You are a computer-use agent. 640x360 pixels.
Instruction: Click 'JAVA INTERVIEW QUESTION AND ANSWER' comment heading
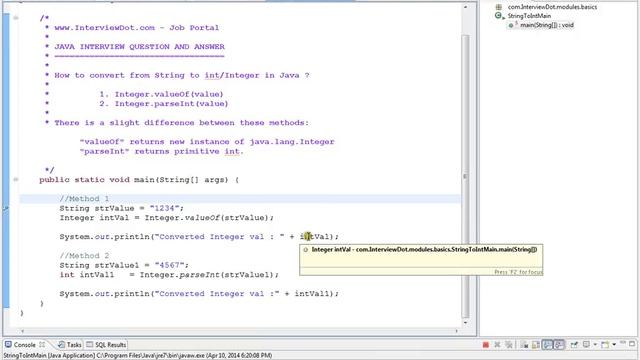click(x=140, y=47)
